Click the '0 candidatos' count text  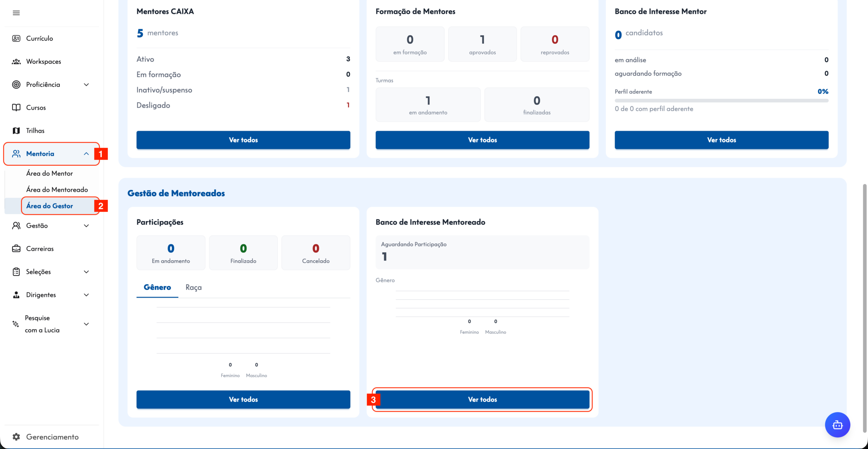point(639,34)
